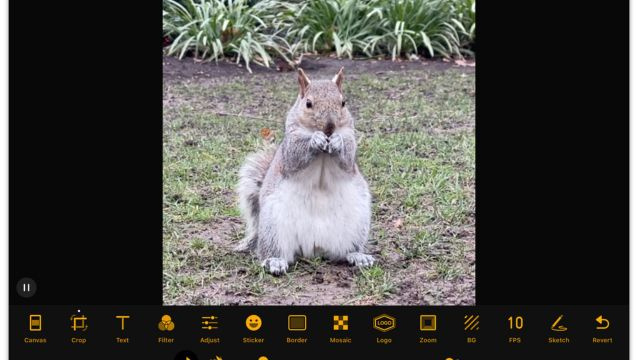
Task: Set frame rate via FPS button
Action: [x=515, y=328]
